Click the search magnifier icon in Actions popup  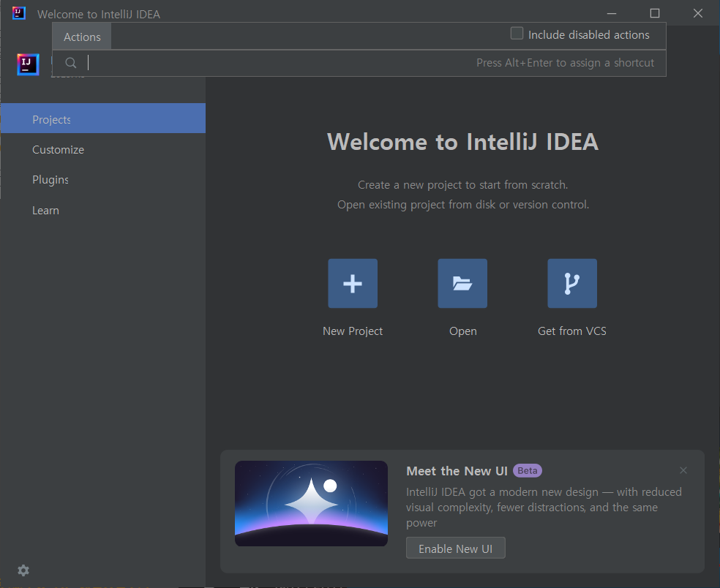click(71, 63)
